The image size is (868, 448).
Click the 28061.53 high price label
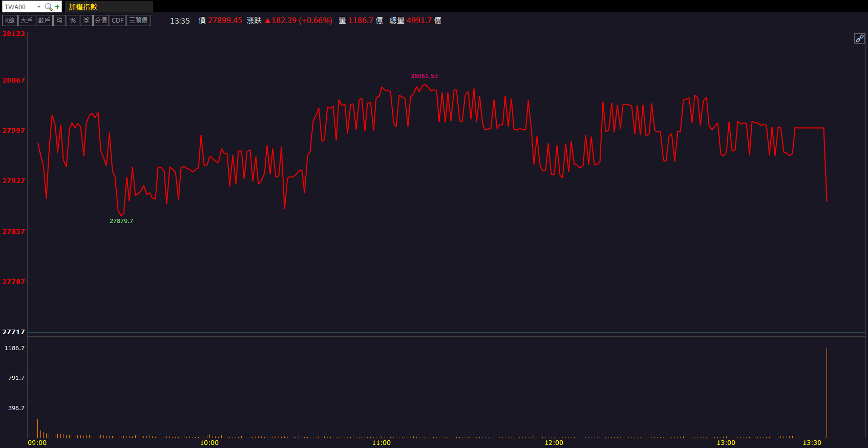pos(424,76)
